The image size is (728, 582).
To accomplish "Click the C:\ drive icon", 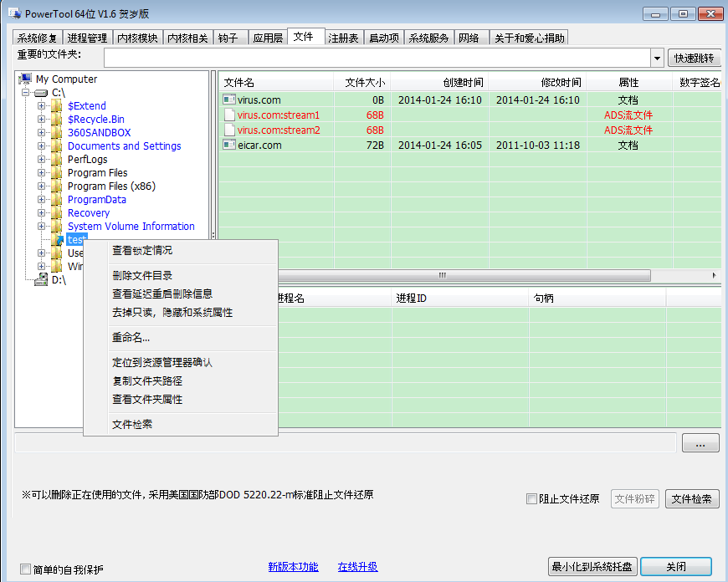I will tap(41, 93).
